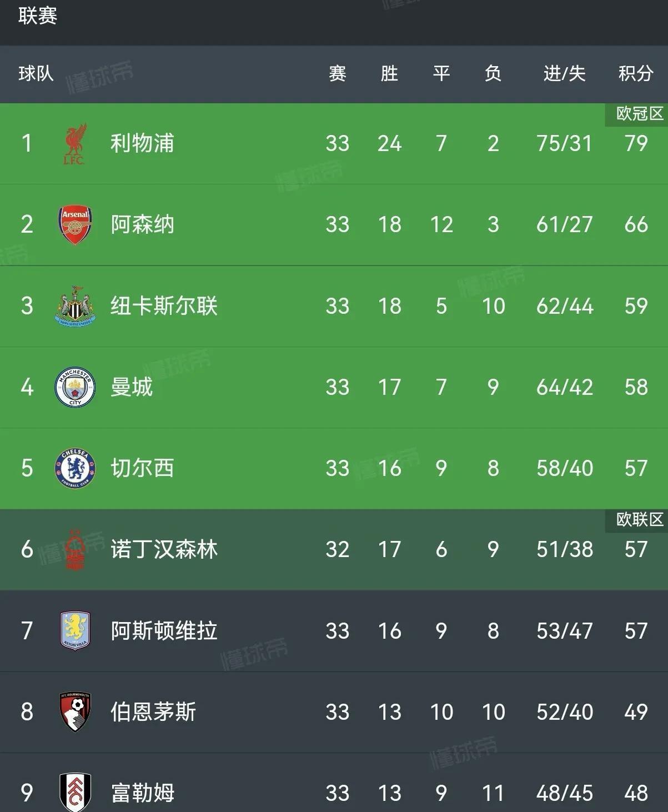Image resolution: width=668 pixels, height=812 pixels.
Task: Sort by 积分 column header
Action: point(636,73)
